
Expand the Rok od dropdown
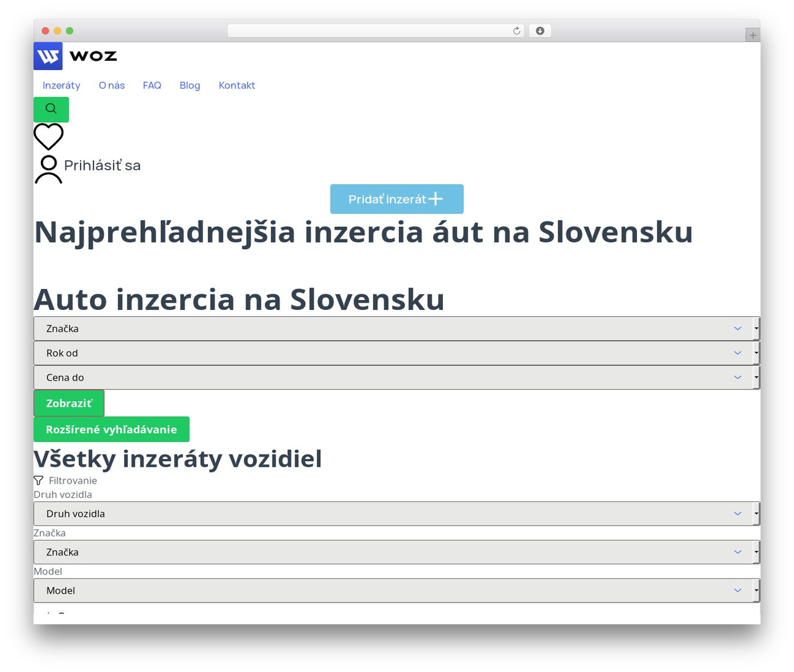coord(396,353)
